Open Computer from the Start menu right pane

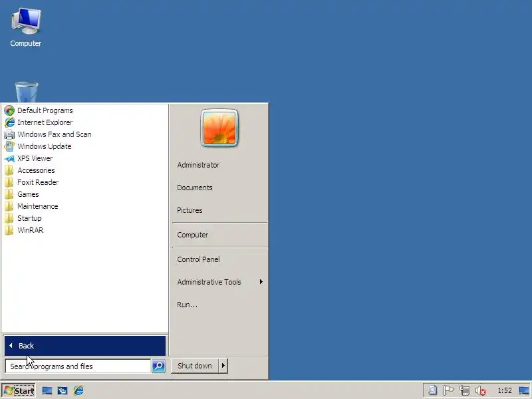192,235
